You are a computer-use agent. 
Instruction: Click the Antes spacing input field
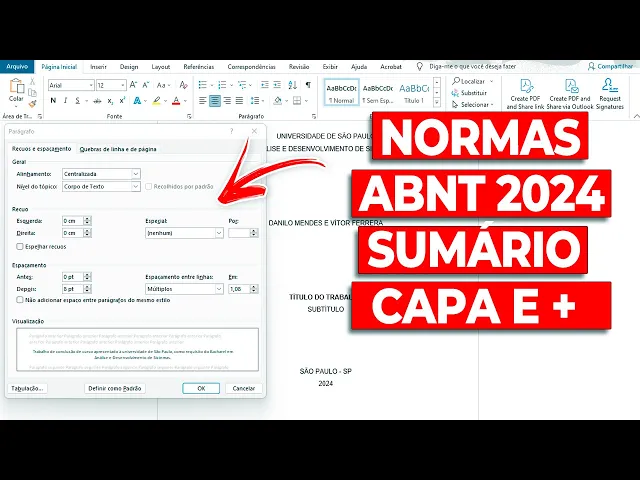pos(73,277)
